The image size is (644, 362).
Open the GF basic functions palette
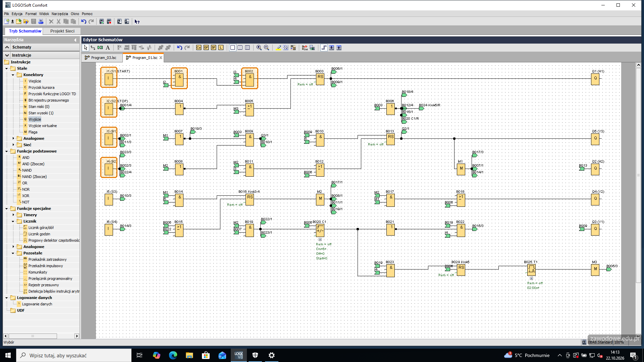coord(206,48)
